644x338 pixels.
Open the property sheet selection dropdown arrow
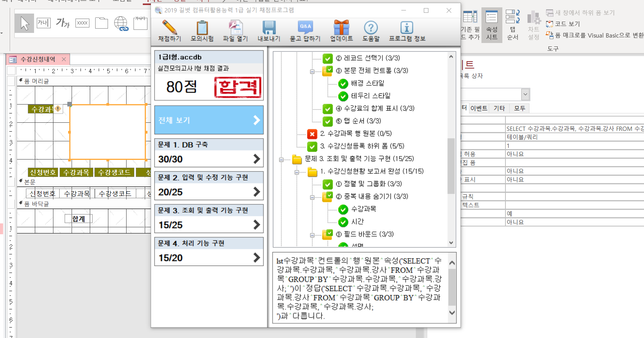pos(525,94)
